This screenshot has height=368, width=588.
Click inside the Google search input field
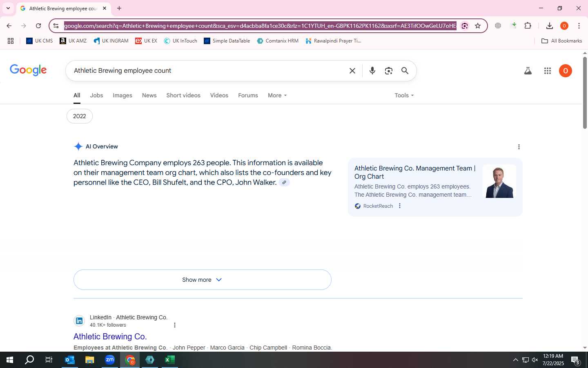pyautogui.click(x=208, y=71)
